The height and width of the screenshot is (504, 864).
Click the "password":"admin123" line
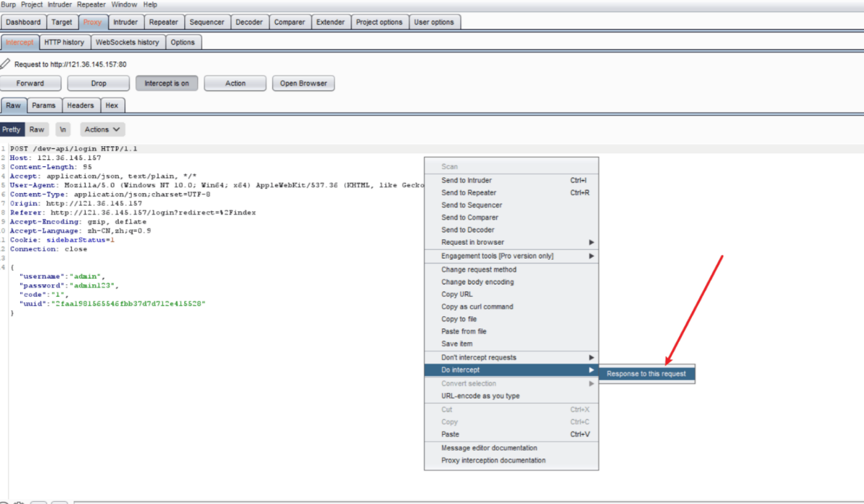coord(68,285)
